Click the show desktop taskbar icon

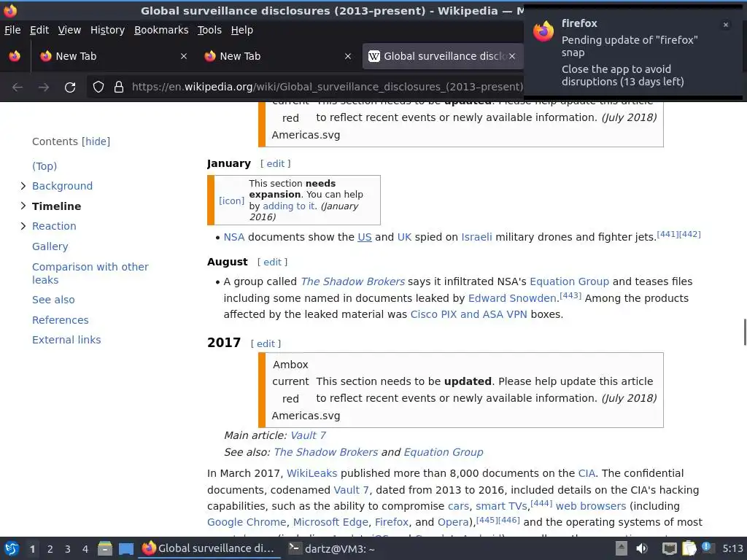click(x=125, y=549)
